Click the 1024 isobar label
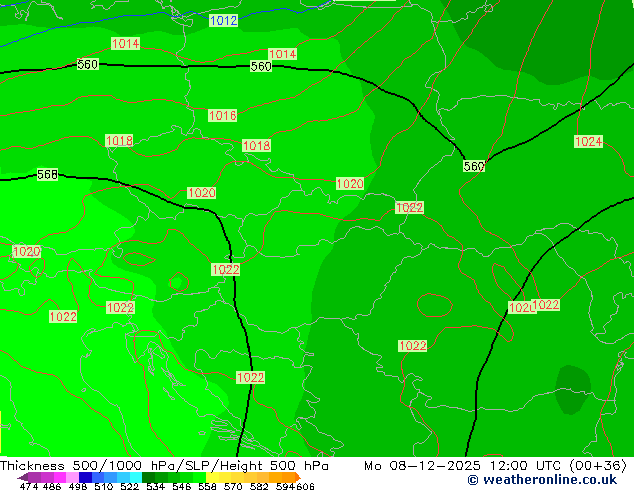 [588, 142]
